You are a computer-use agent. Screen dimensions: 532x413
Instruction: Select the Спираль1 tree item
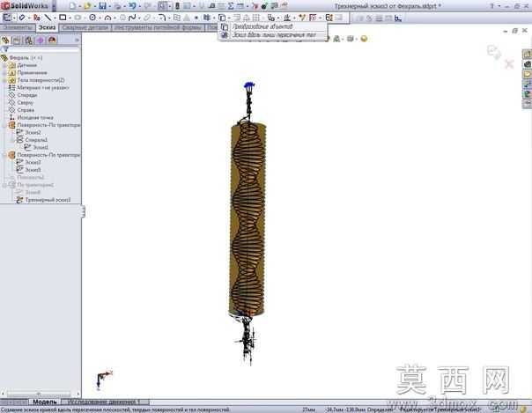pos(36,140)
